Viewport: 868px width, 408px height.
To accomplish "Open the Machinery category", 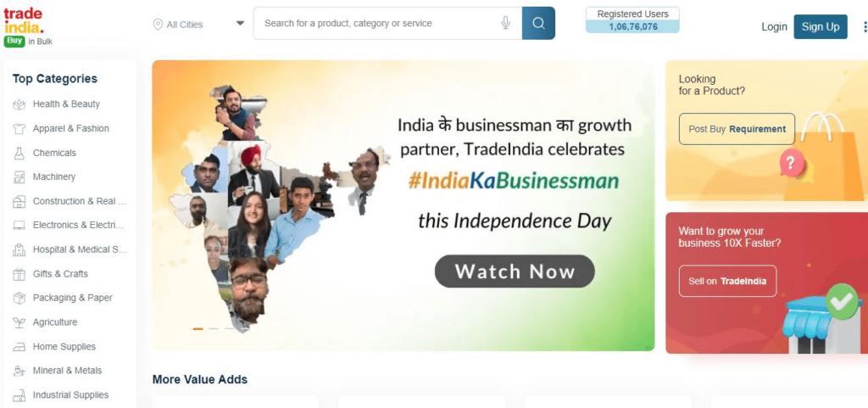I will pos(53,176).
